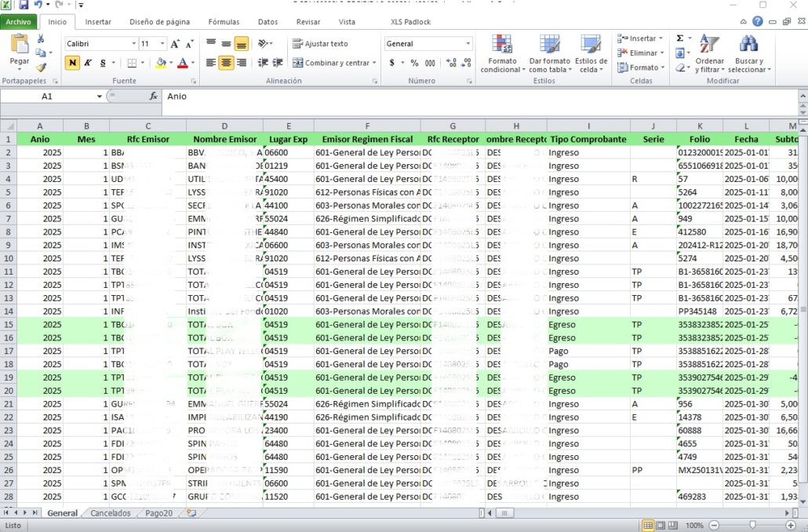Click the increase indent icon
This screenshot has width=808, height=532.
(278, 63)
